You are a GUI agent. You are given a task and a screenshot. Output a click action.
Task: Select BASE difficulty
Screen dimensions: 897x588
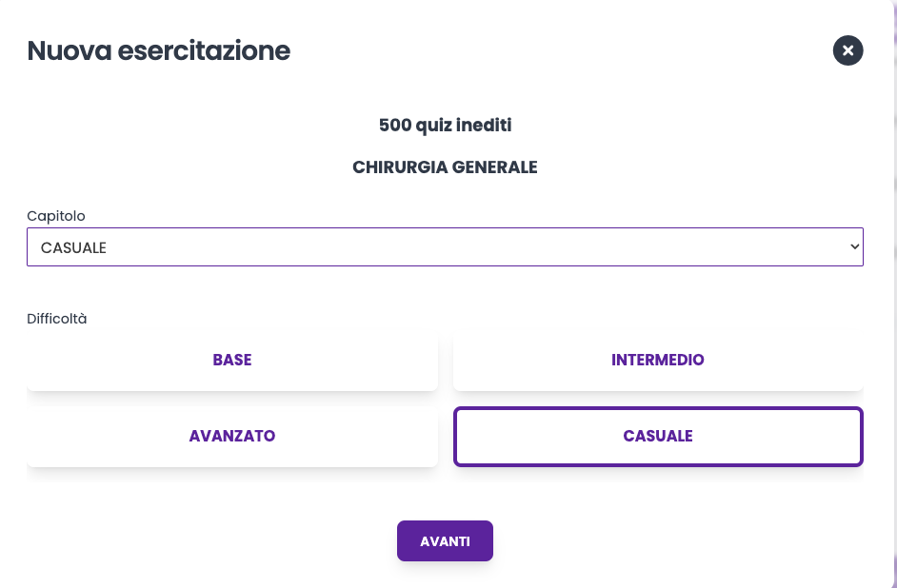(x=232, y=361)
